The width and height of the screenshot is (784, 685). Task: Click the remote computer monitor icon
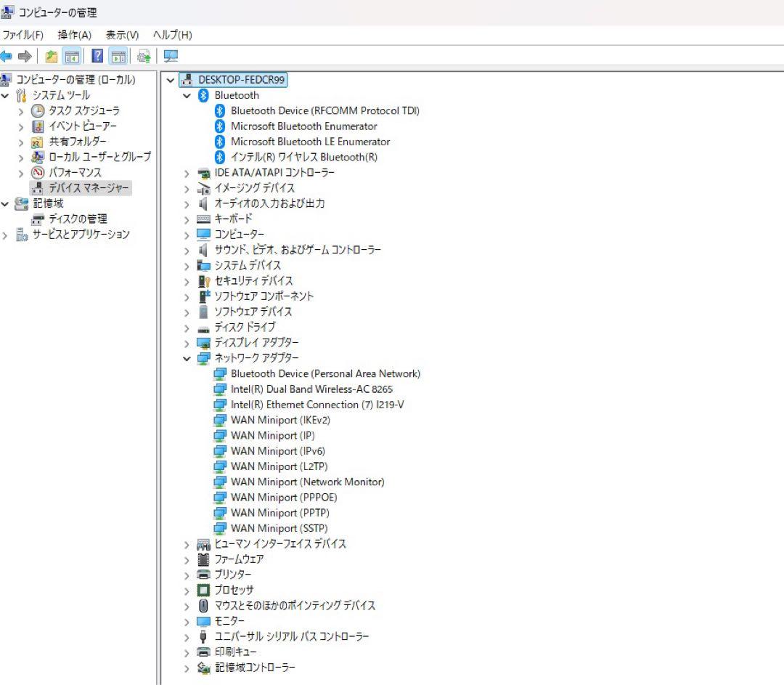172,56
